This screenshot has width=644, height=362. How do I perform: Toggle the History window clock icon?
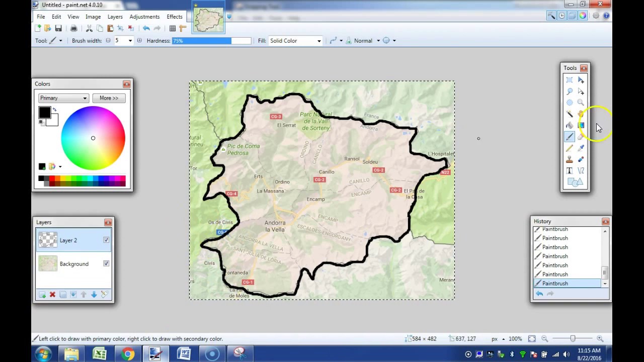(562, 16)
